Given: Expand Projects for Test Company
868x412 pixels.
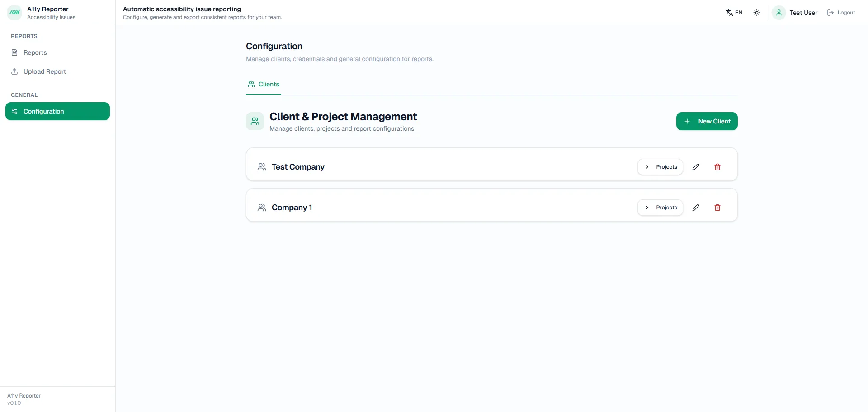Looking at the screenshot, I should (x=660, y=167).
